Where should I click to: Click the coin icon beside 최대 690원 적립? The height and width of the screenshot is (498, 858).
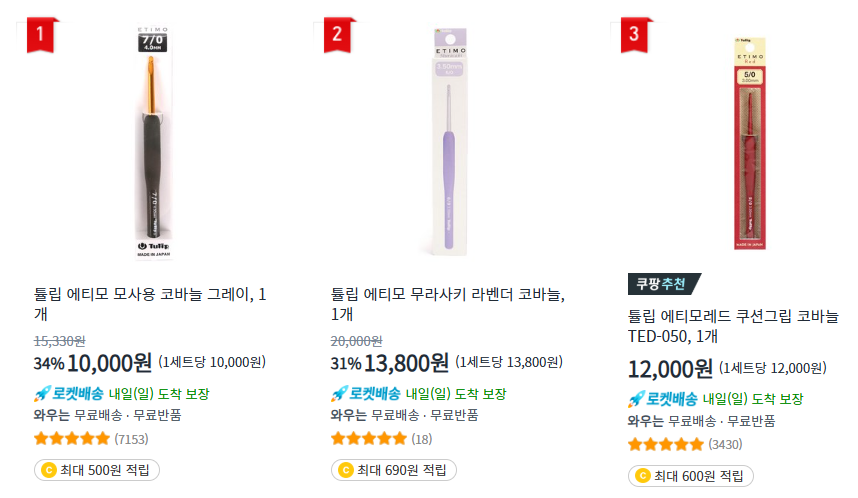pos(344,470)
